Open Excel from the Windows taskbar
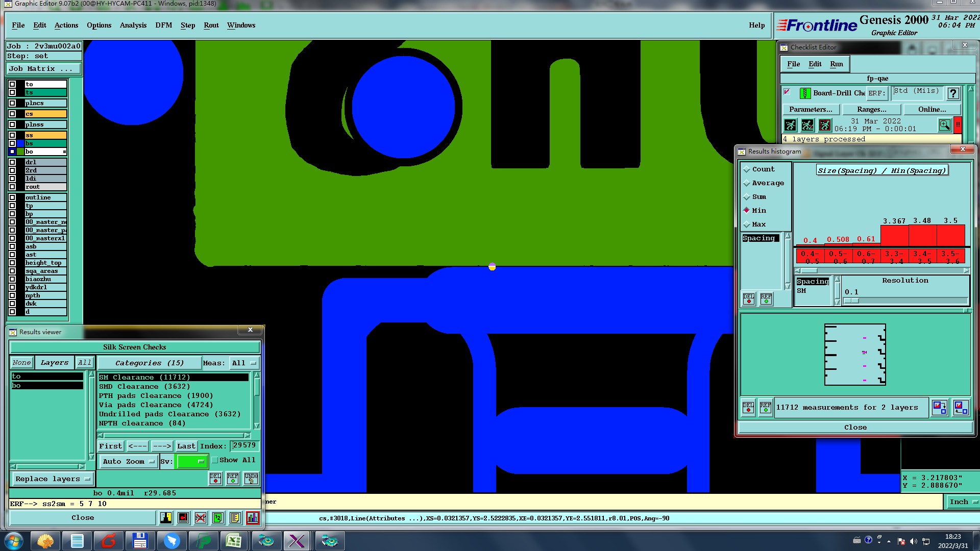The width and height of the screenshot is (980, 551). [234, 541]
